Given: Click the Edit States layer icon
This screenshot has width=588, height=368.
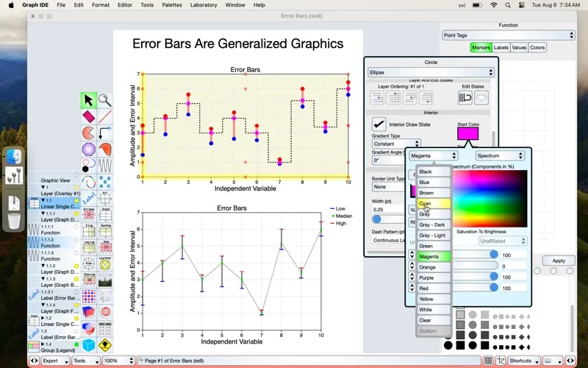Looking at the screenshot, I should tap(465, 98).
